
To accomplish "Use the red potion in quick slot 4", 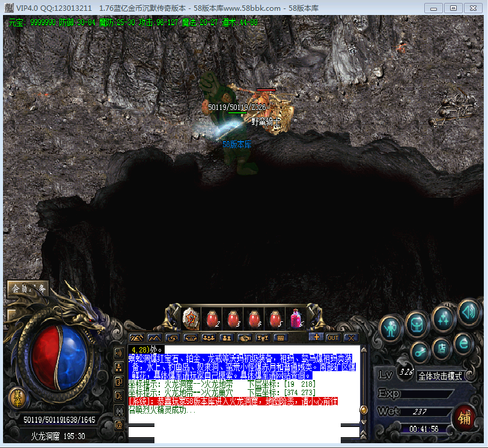I will coord(254,319).
